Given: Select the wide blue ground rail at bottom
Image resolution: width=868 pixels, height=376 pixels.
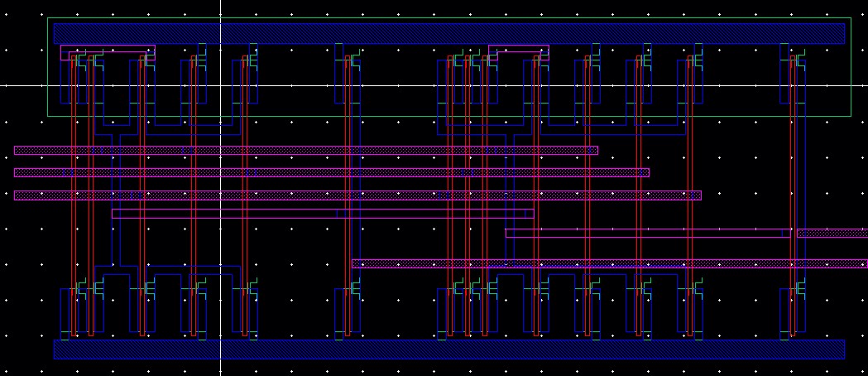Looking at the screenshot, I should pos(448,349).
